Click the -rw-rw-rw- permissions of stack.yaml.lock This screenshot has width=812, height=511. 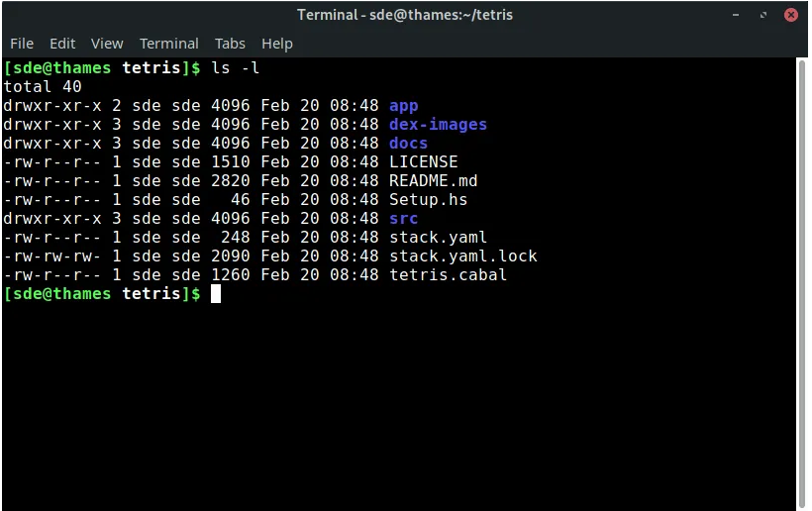point(52,256)
